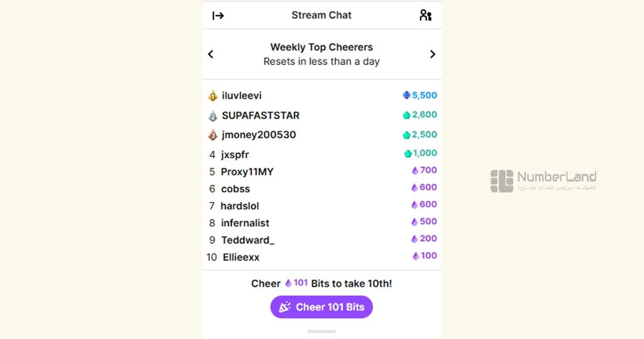Open the community users list icon

click(x=426, y=15)
